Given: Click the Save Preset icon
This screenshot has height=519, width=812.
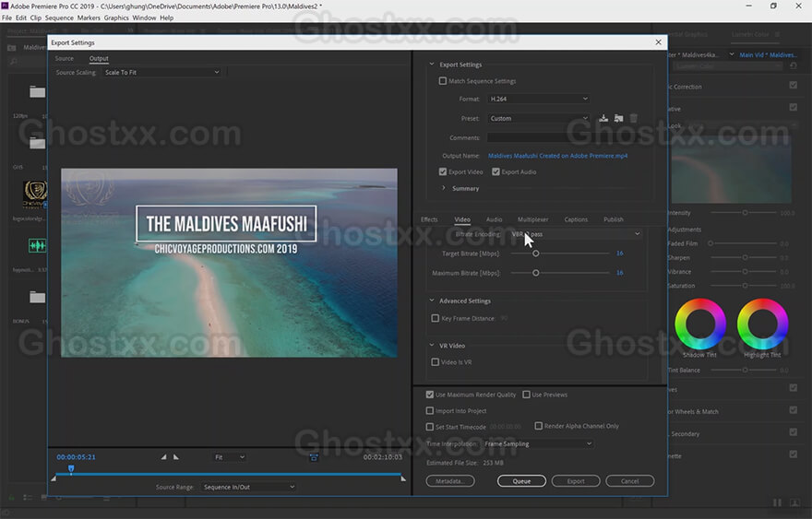Looking at the screenshot, I should (x=603, y=119).
